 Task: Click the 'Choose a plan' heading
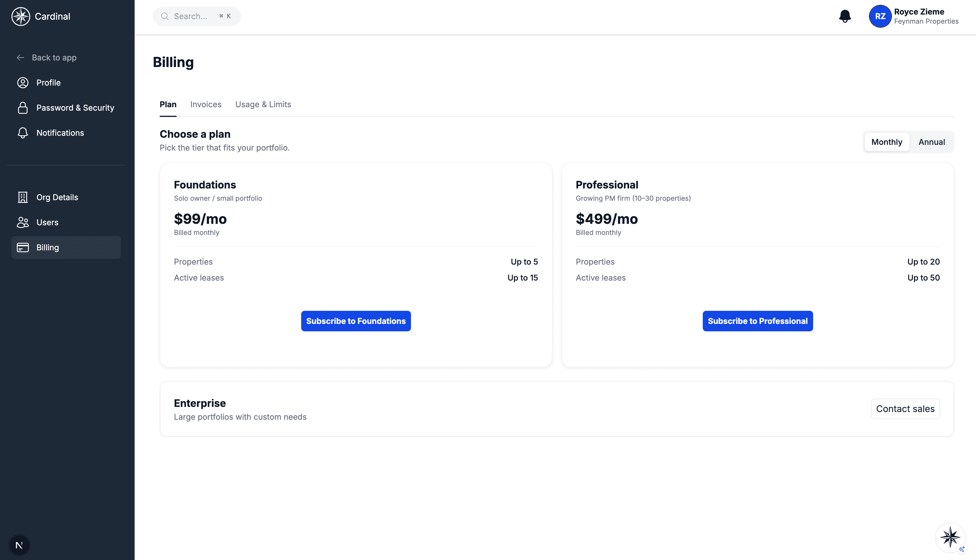point(195,134)
